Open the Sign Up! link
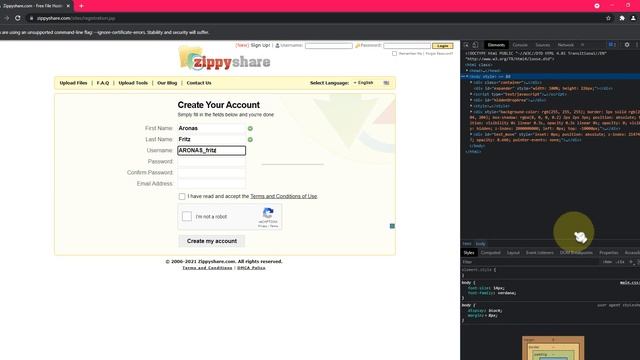The width and height of the screenshot is (640, 360). (x=260, y=45)
